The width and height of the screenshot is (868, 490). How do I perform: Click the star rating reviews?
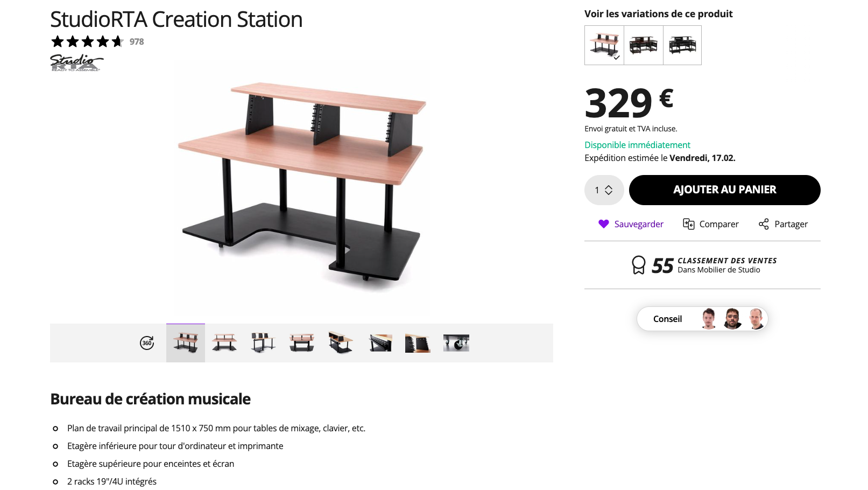[x=87, y=41]
